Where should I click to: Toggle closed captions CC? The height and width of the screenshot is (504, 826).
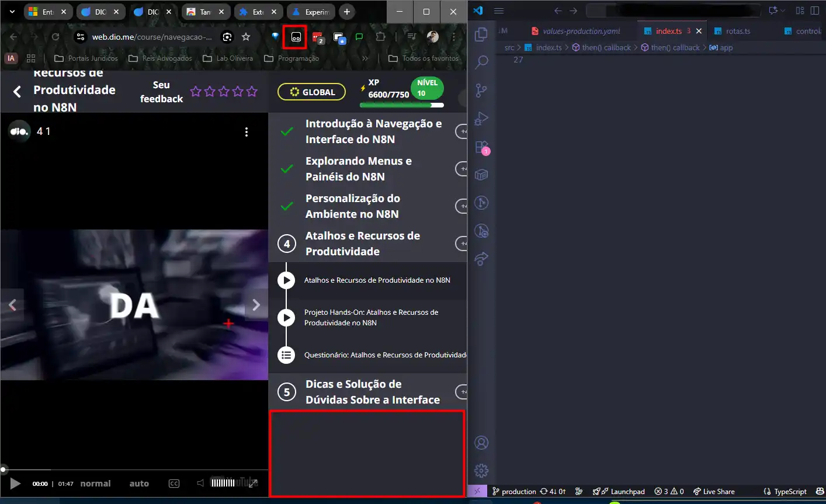point(173,484)
